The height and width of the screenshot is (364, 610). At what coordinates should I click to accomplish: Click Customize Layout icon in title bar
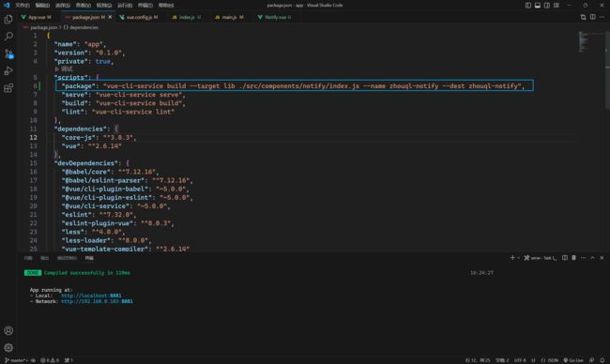[557, 5]
